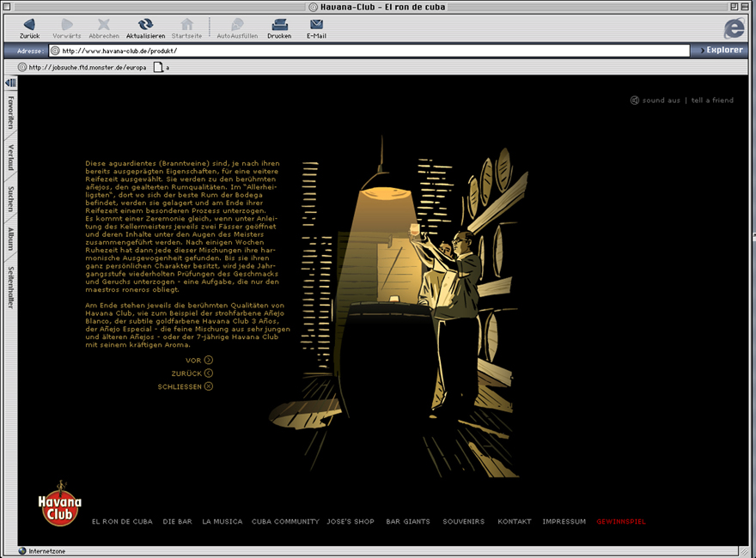Image resolution: width=756 pixels, height=558 pixels.
Task: Click the Internetzone globe icon
Action: [22, 551]
